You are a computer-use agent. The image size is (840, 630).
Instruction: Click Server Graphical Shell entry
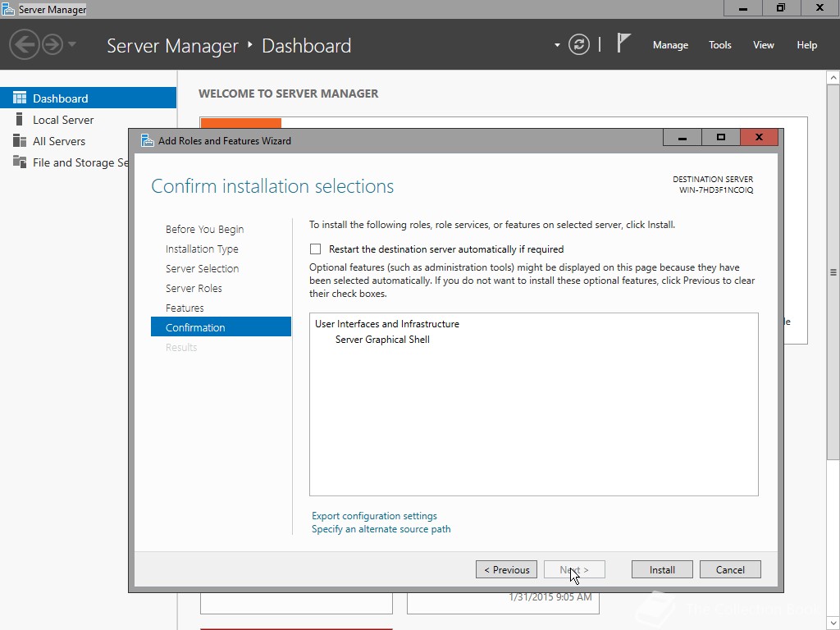pos(382,340)
